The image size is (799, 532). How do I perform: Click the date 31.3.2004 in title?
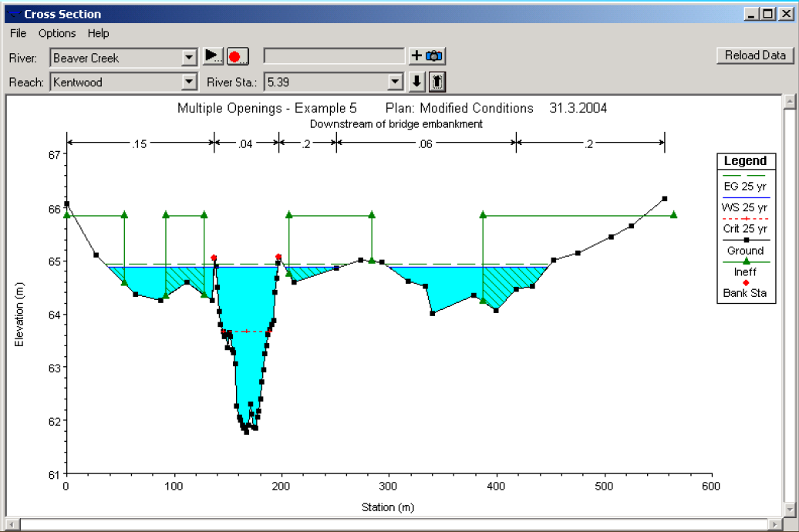point(578,108)
